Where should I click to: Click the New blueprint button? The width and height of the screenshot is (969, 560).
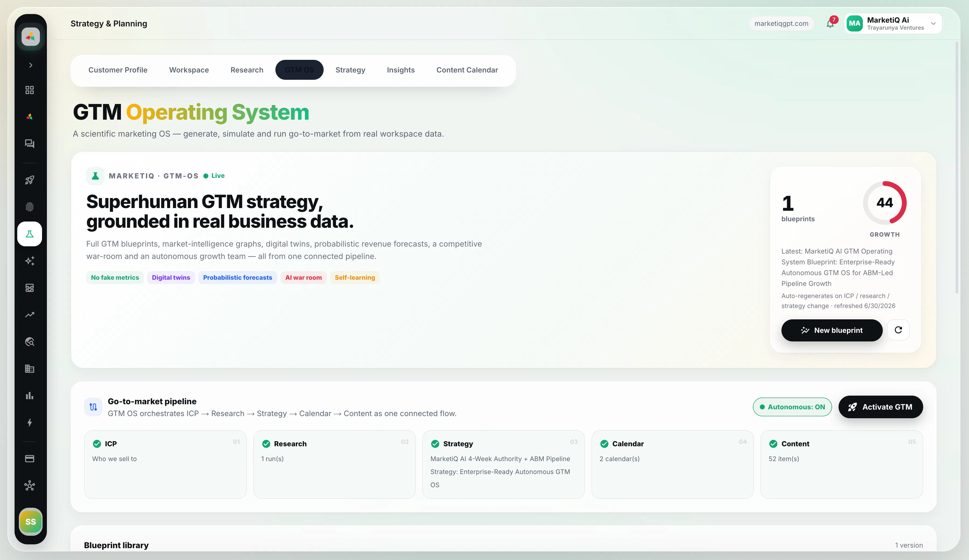(x=832, y=330)
